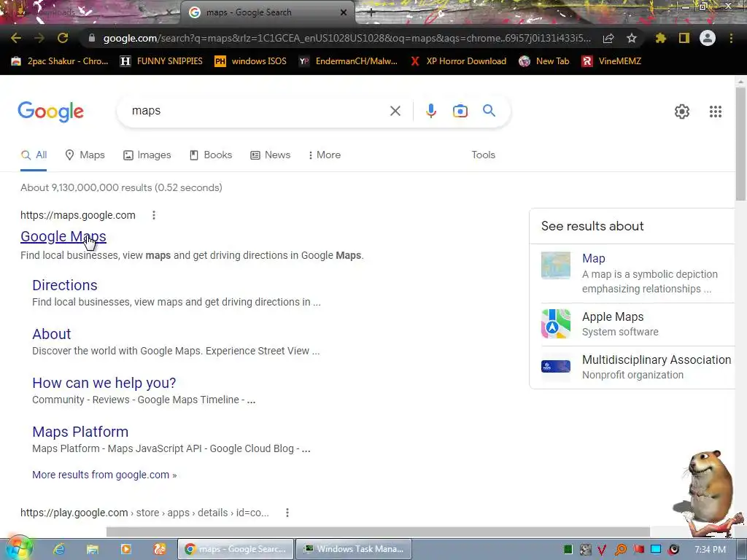The width and height of the screenshot is (747, 560).
Task: Click the browser address bar URL
Action: pos(347,38)
